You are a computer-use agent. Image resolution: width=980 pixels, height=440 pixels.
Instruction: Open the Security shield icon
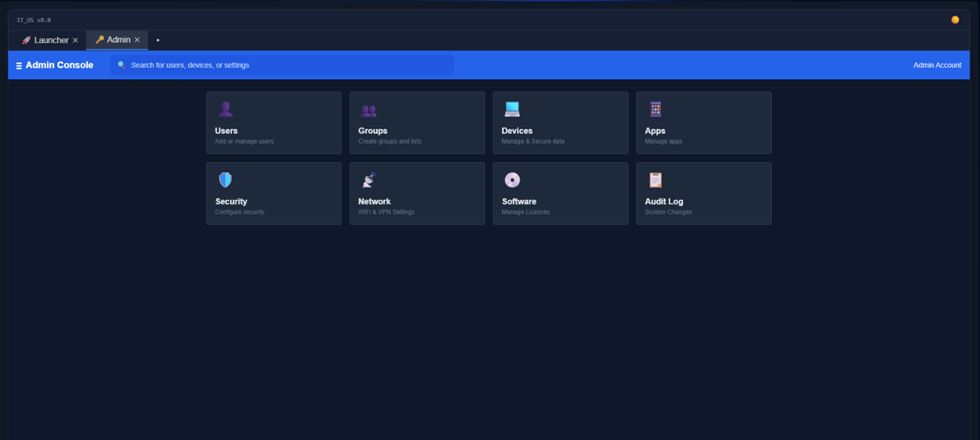click(225, 180)
